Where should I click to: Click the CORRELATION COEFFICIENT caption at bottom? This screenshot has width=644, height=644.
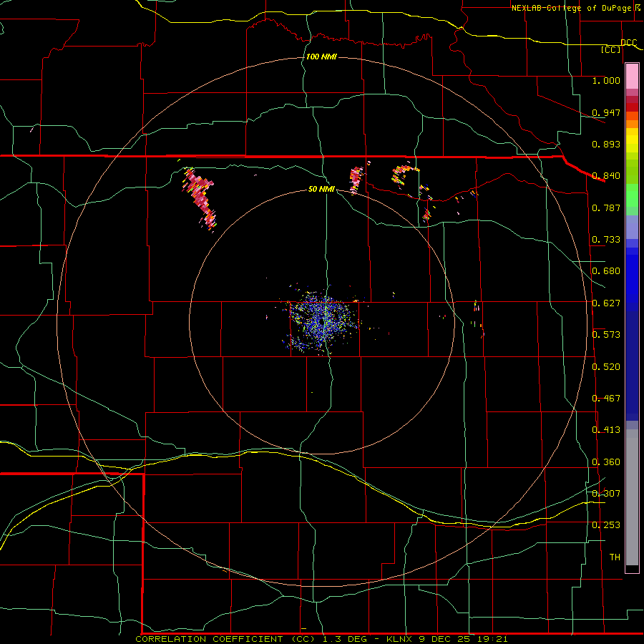pos(321,639)
